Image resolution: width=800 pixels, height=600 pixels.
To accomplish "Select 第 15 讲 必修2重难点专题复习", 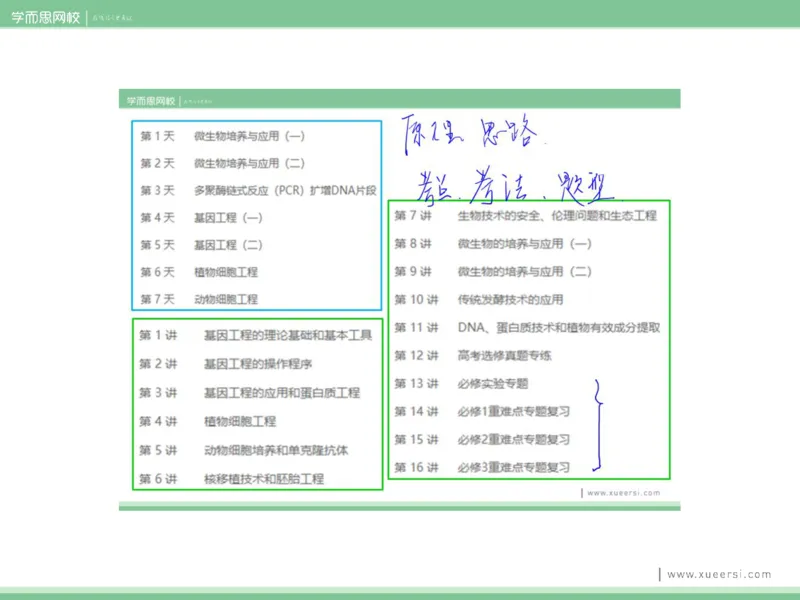I will (x=482, y=439).
